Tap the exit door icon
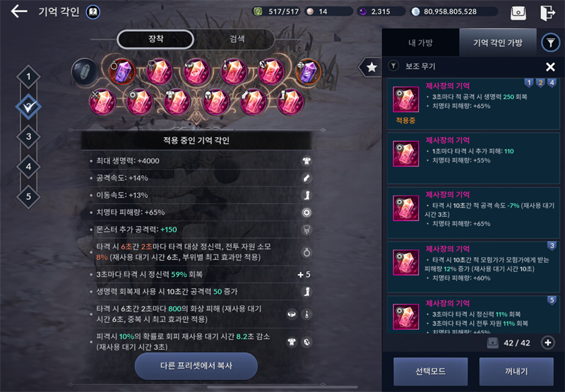565x392 pixels. click(x=547, y=13)
